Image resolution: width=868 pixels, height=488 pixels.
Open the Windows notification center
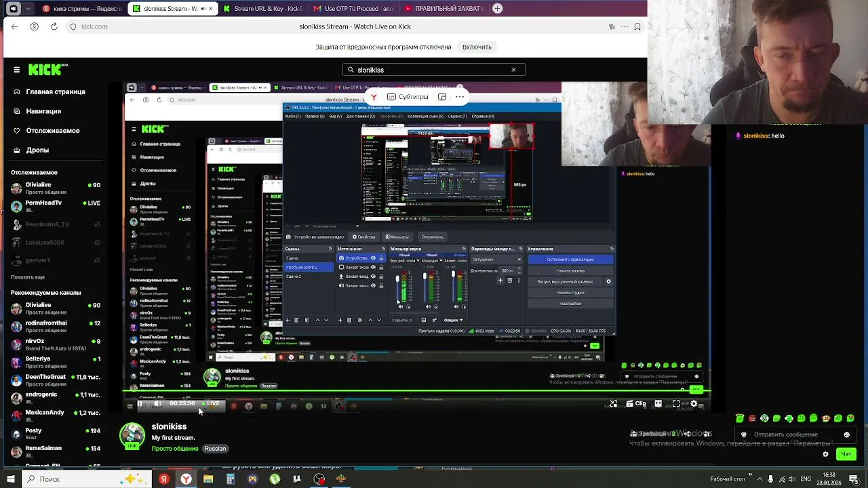(x=855, y=479)
